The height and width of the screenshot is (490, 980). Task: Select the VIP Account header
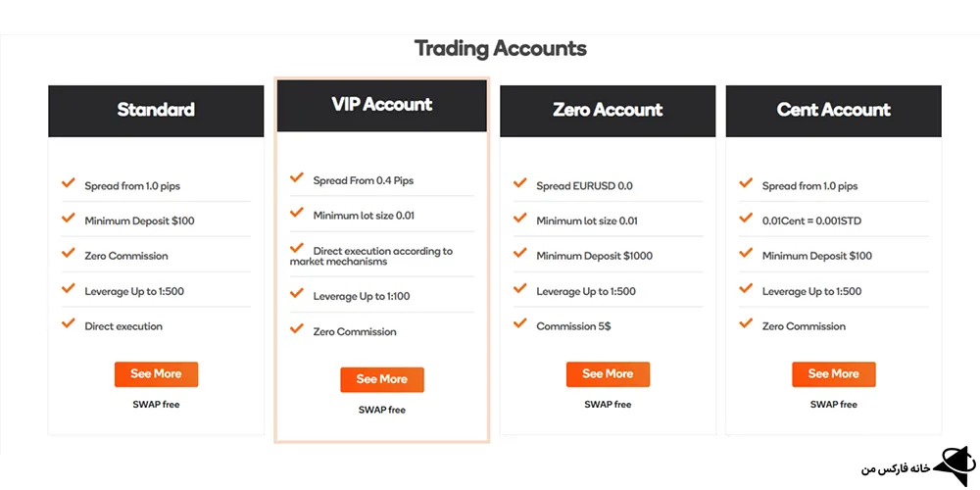tap(382, 105)
